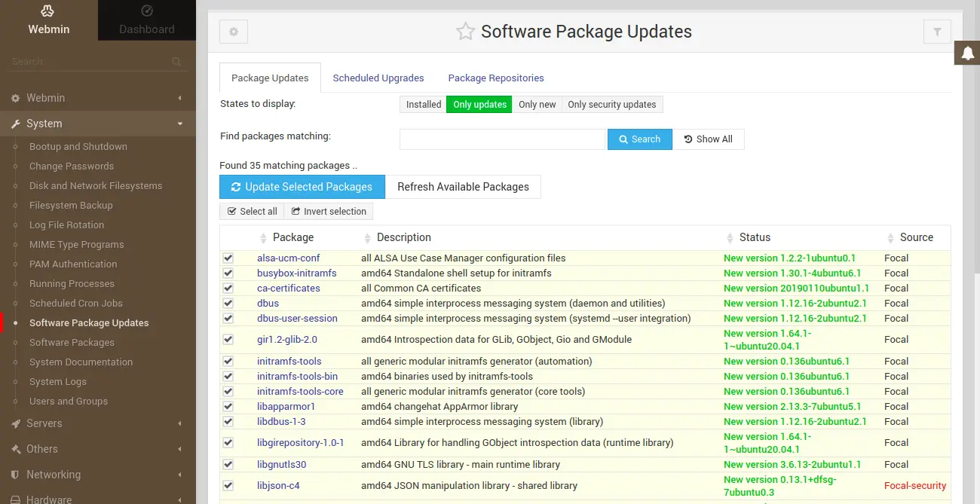Click the Source column sort arrows

[890, 238]
